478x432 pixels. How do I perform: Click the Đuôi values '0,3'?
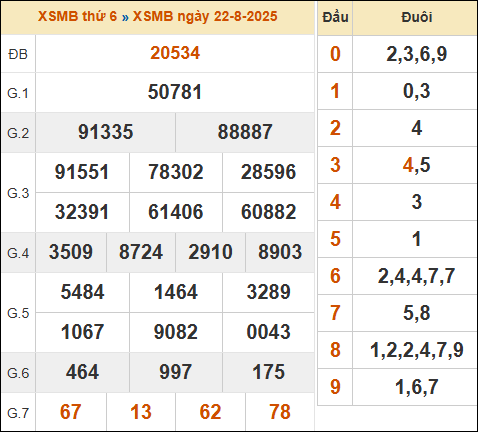coord(417,91)
